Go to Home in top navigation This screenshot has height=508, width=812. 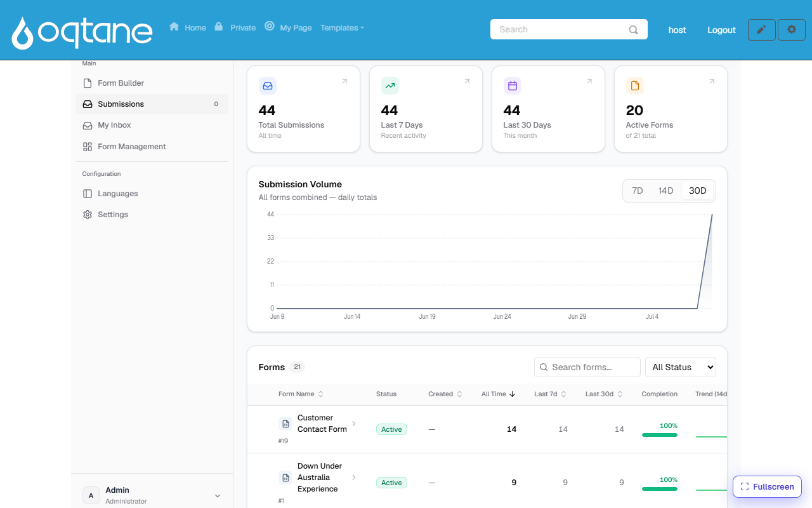(x=195, y=28)
